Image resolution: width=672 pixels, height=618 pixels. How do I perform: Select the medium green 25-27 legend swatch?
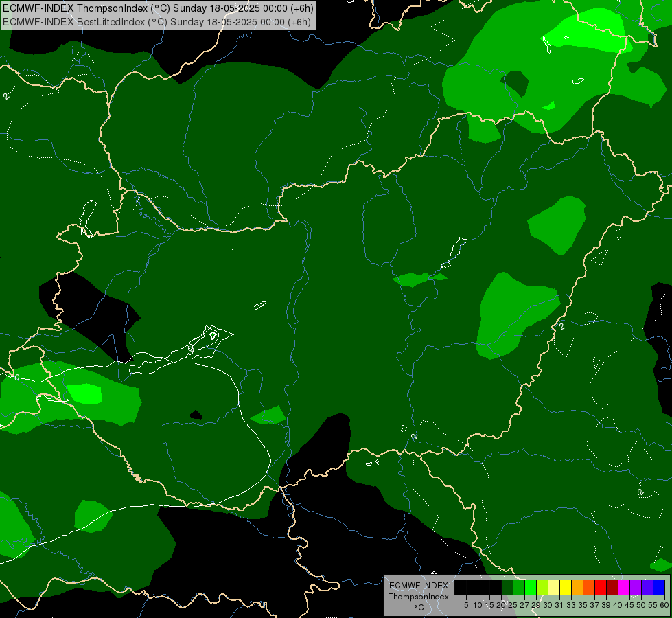(519, 587)
